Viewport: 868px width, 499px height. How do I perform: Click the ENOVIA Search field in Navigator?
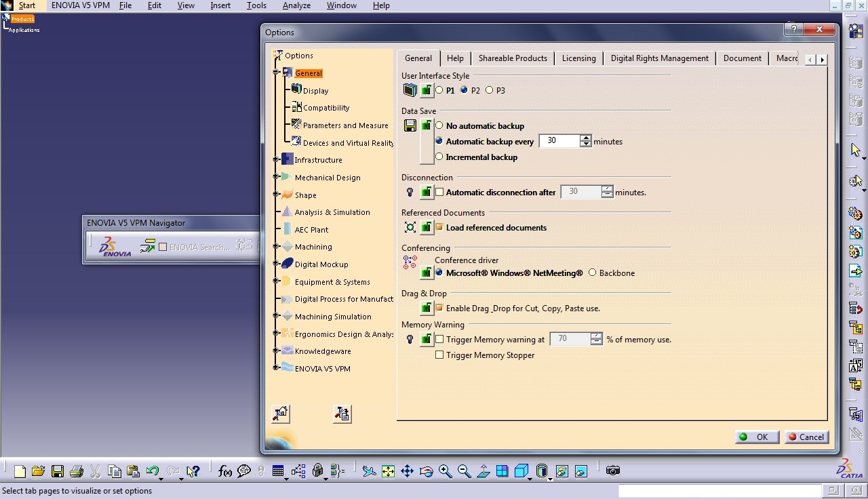pyautogui.click(x=199, y=247)
